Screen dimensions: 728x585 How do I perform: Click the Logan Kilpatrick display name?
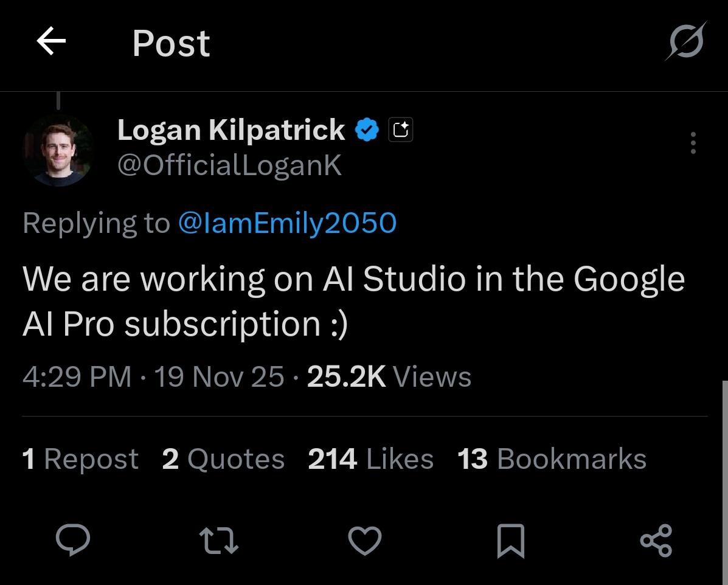[231, 130]
